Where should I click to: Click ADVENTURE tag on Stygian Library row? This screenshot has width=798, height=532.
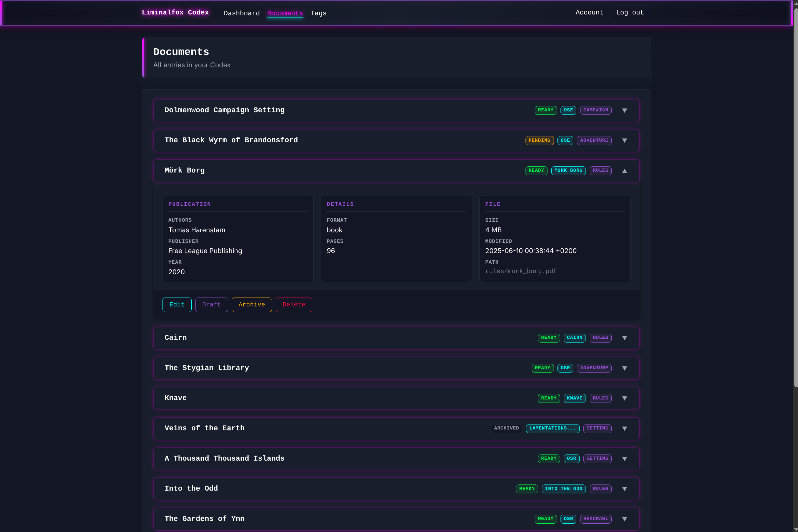[594, 368]
